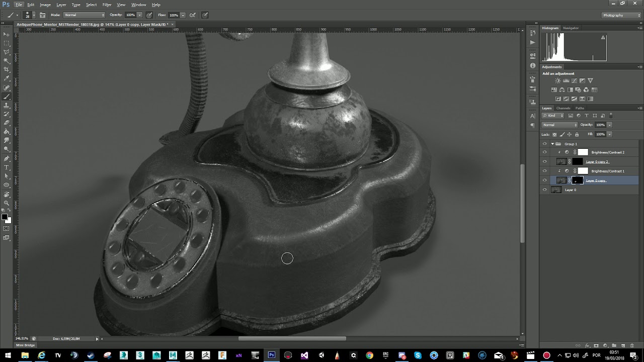Switch to the Navigator tab

coord(571,28)
